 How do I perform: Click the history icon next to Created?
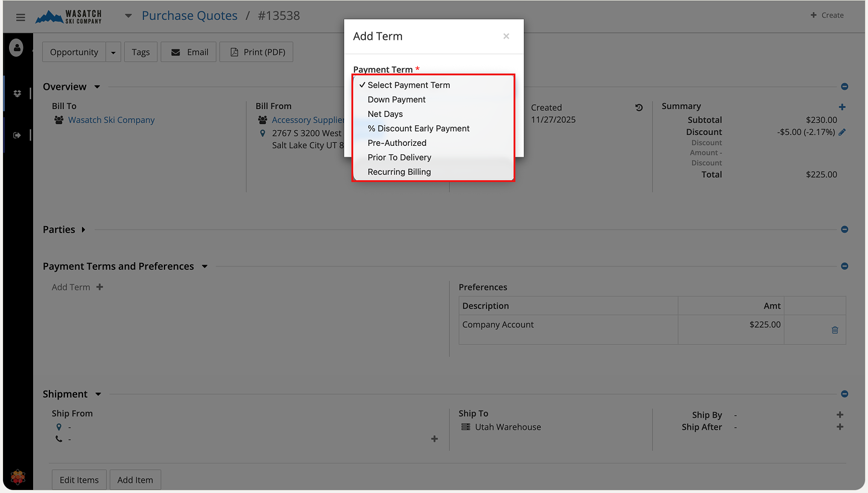(x=639, y=108)
